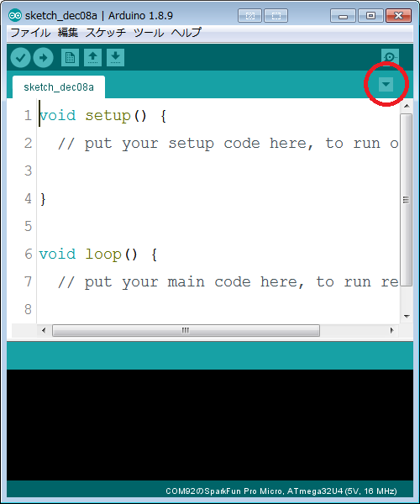Click the Save sketch down-arrow icon

point(115,57)
